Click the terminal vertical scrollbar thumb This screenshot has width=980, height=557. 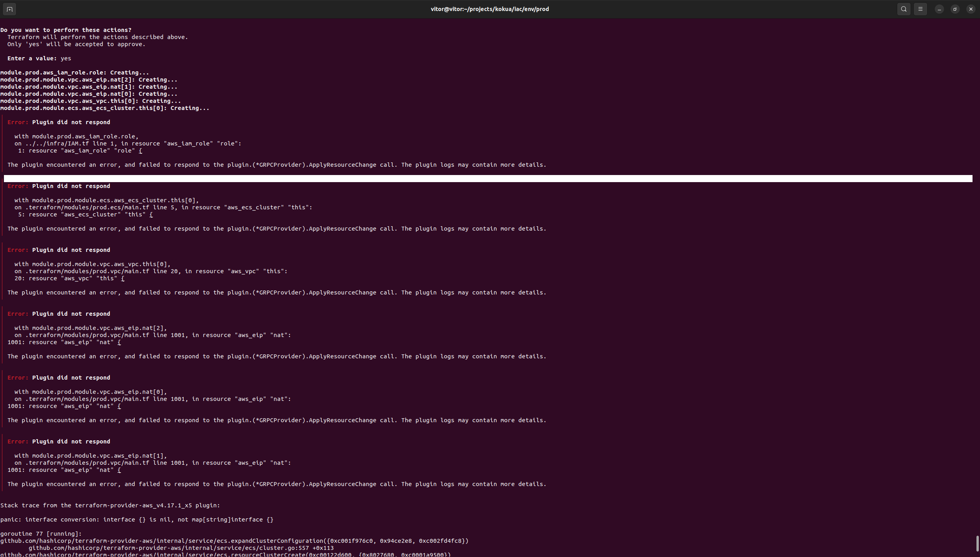tap(977, 543)
